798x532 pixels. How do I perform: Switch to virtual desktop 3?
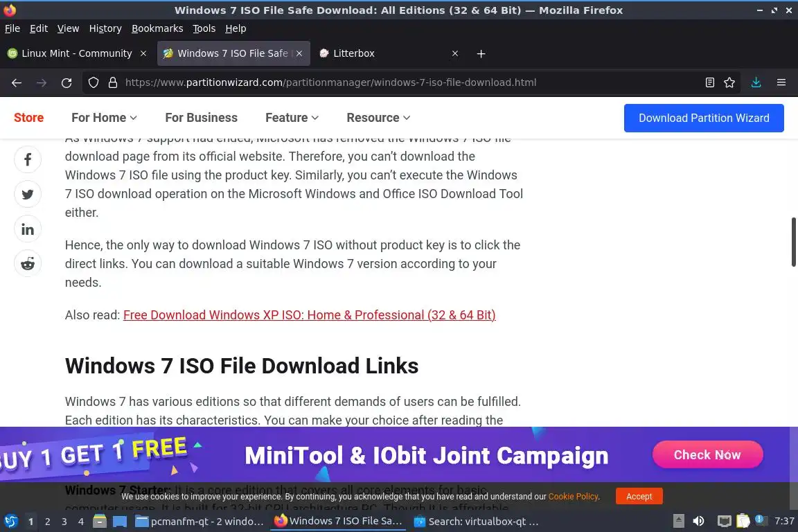[x=64, y=522]
